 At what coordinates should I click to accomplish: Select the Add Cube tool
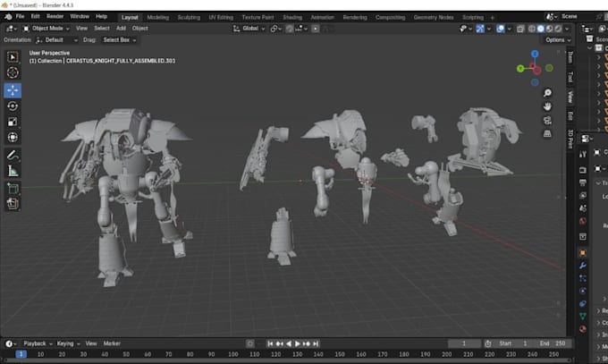pyautogui.click(x=13, y=189)
